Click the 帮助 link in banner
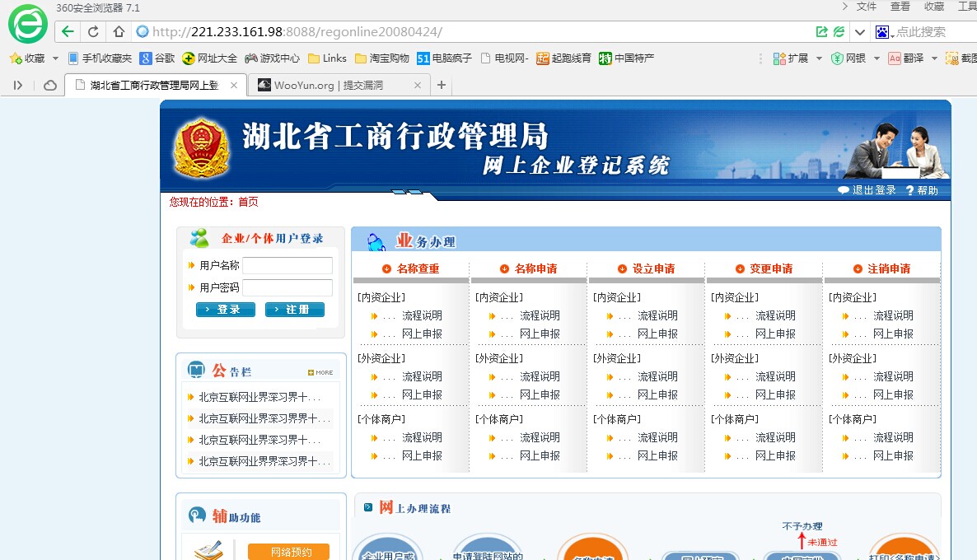The height and width of the screenshot is (560, 977). (922, 190)
